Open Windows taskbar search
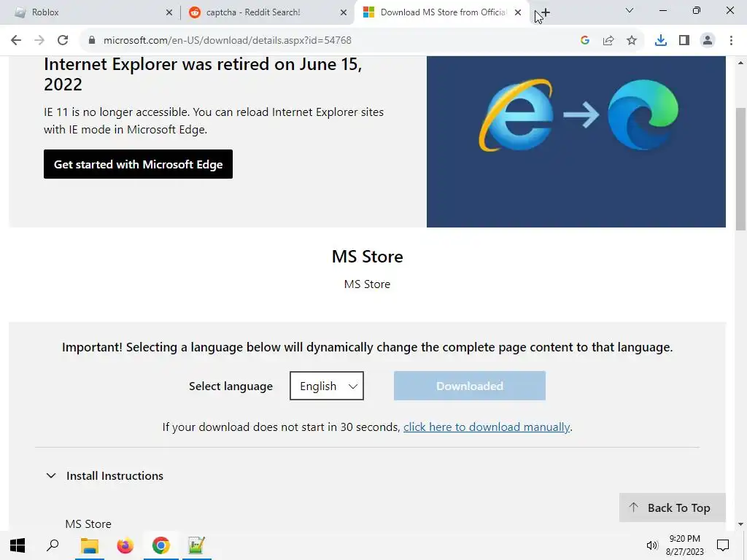 point(53,545)
